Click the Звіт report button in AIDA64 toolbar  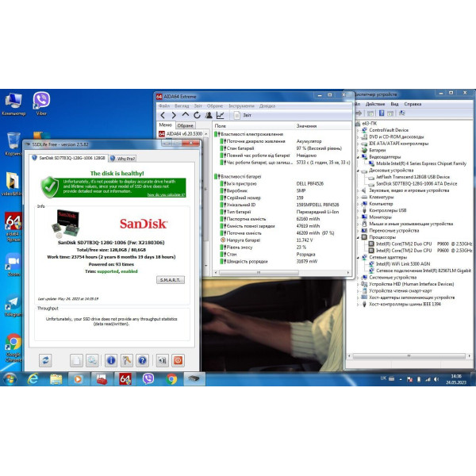tap(243, 115)
